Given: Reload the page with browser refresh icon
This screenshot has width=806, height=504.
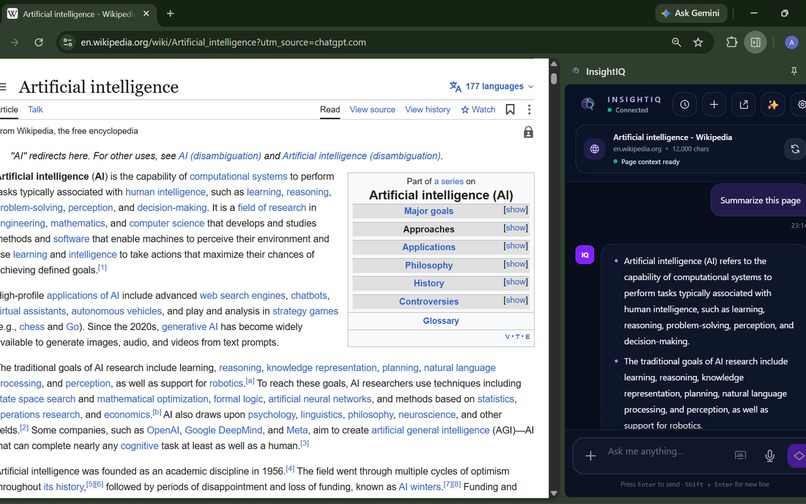Looking at the screenshot, I should pyautogui.click(x=39, y=42).
